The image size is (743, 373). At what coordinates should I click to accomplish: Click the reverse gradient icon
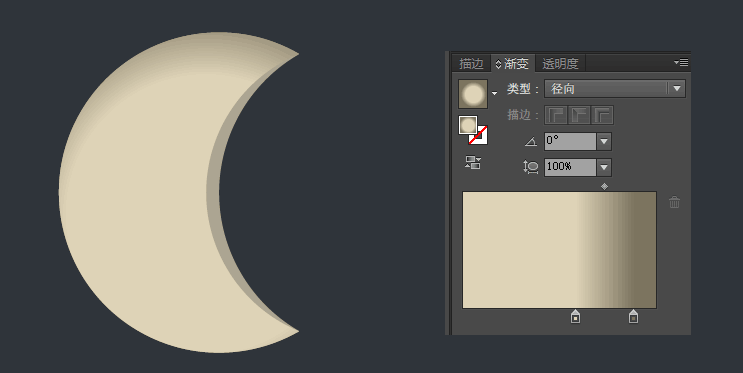pyautogui.click(x=473, y=163)
